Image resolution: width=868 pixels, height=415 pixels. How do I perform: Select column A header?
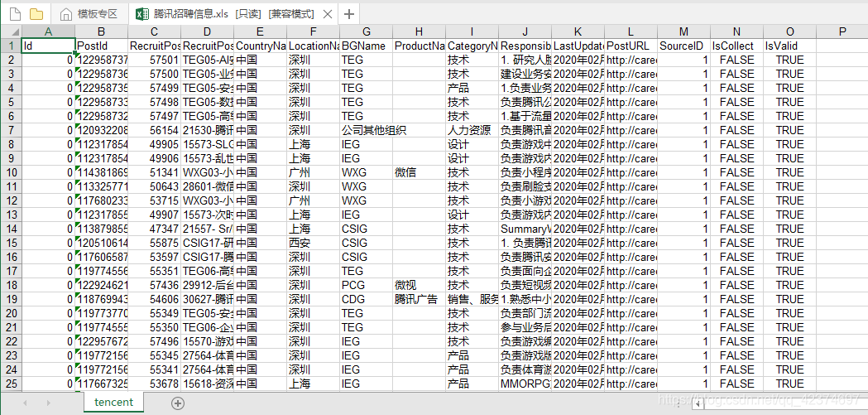pyautogui.click(x=48, y=31)
